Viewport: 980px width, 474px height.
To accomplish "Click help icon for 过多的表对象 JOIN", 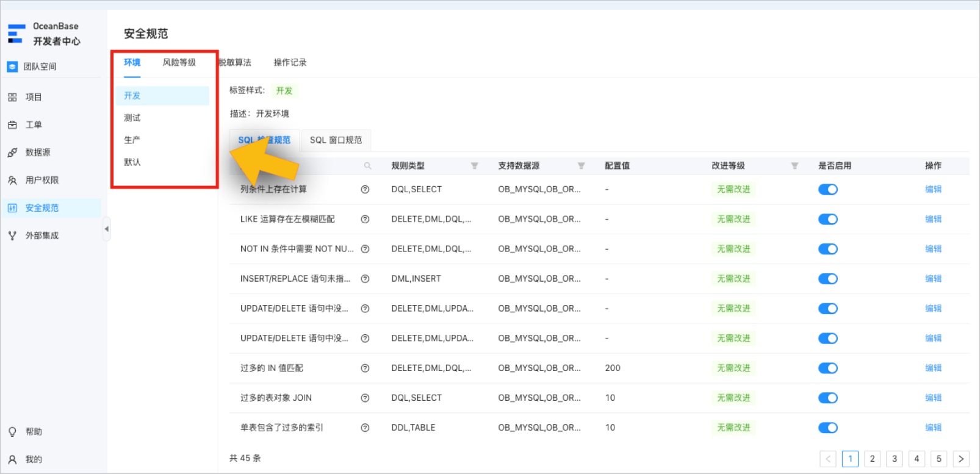I will coord(365,398).
